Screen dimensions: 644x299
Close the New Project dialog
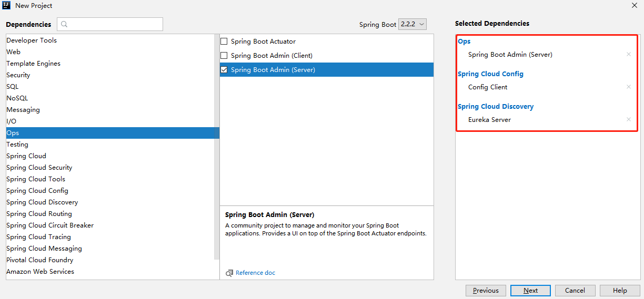tap(634, 5)
